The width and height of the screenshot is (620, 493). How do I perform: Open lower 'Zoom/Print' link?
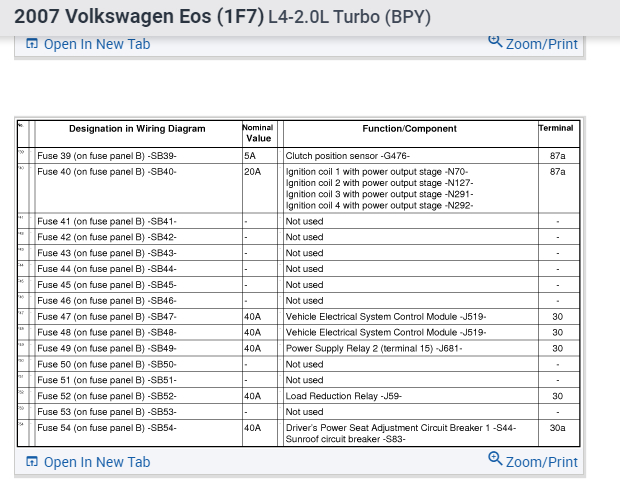click(542, 462)
